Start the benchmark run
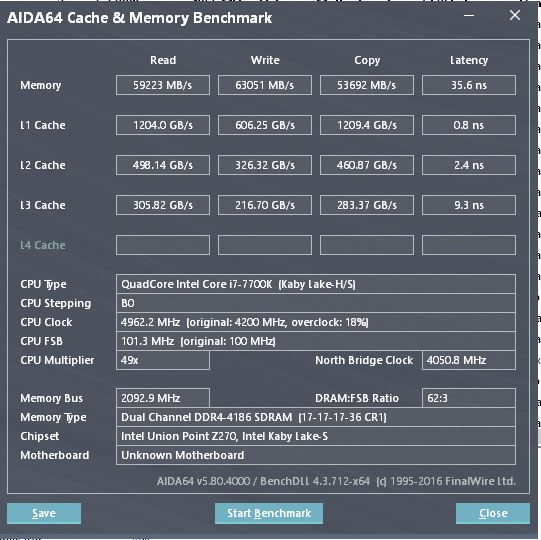The image size is (541, 540). [269, 513]
